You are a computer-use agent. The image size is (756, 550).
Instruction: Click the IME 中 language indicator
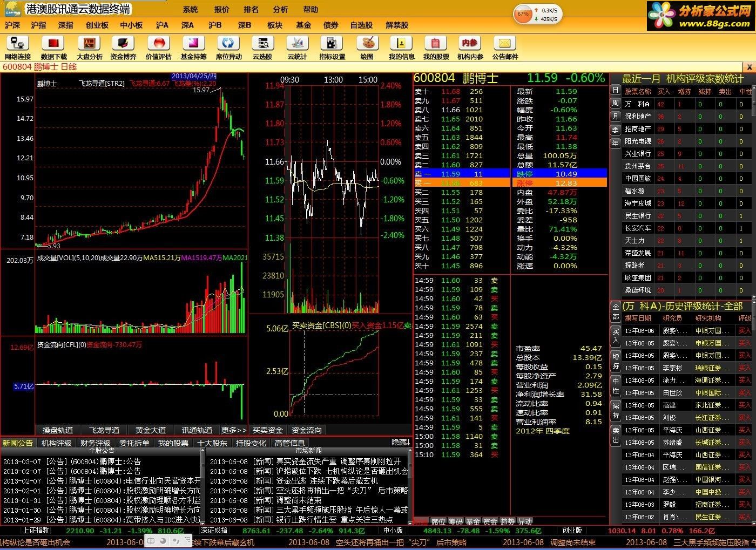[152, 541]
